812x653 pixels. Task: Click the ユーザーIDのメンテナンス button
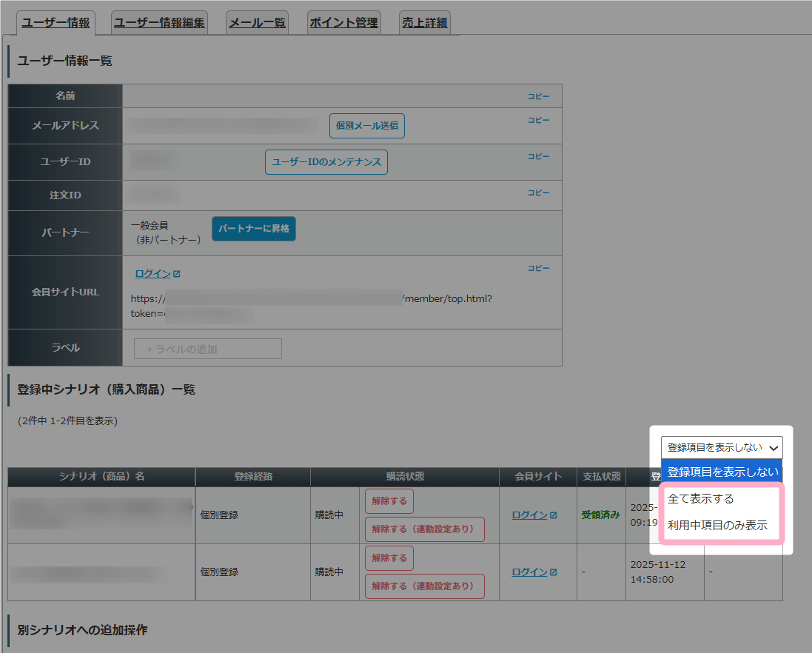coord(326,162)
